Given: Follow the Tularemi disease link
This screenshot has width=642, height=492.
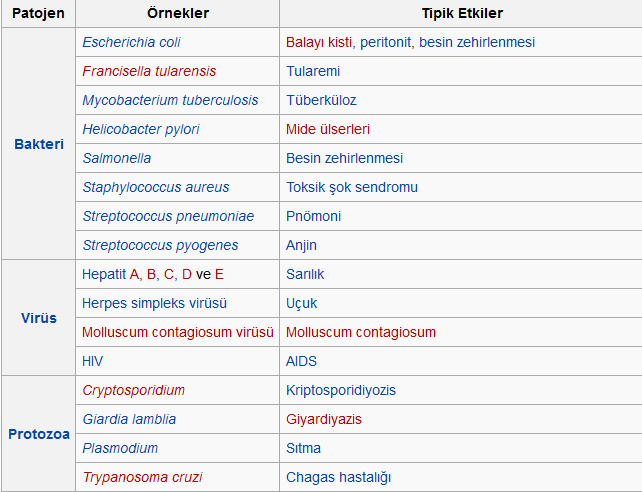Looking at the screenshot, I should (x=313, y=71).
